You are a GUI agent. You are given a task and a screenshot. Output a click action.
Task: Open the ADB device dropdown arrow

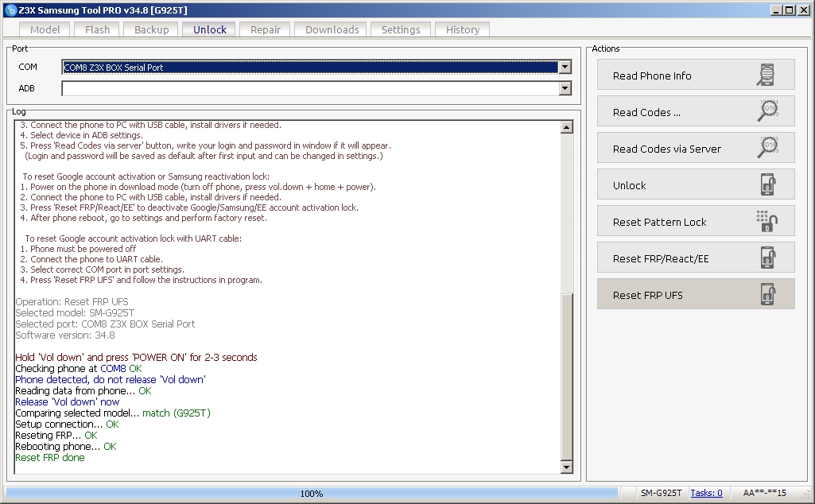point(565,89)
